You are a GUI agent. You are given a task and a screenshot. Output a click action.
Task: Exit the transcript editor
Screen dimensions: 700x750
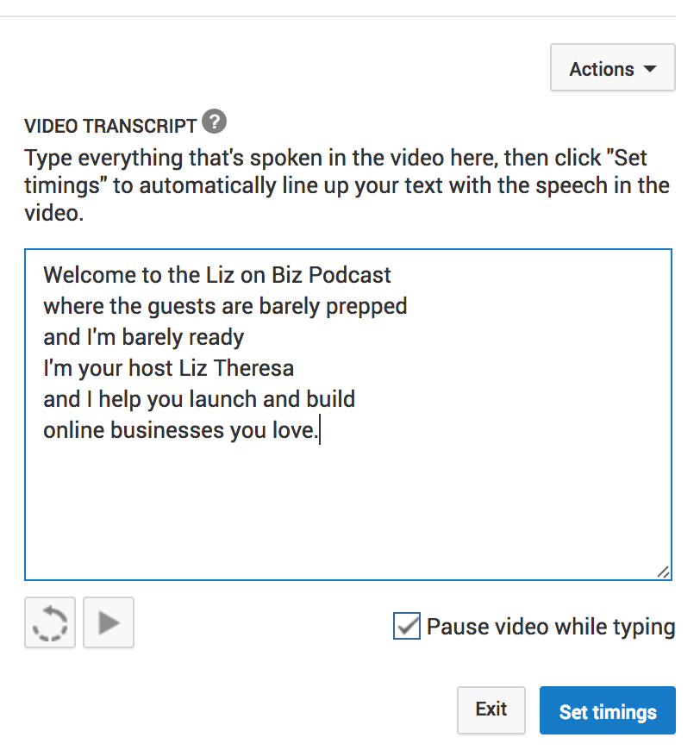click(491, 709)
